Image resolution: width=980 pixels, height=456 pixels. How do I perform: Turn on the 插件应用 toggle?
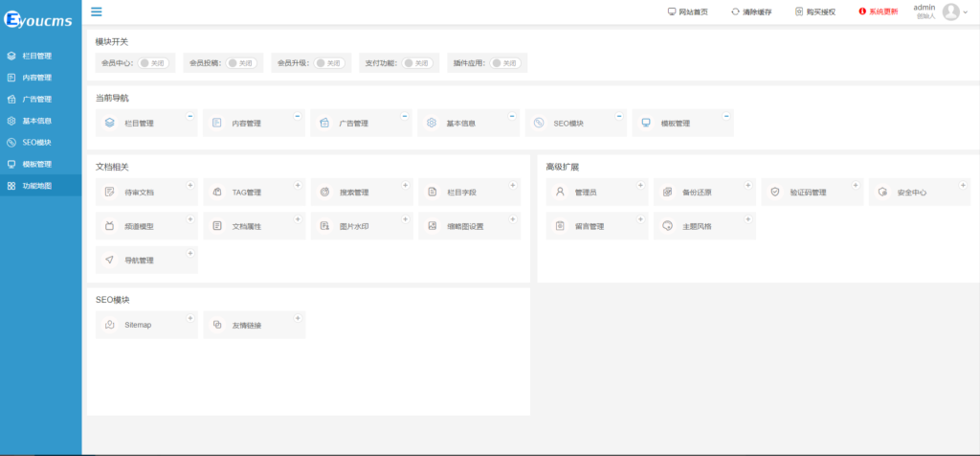click(504, 63)
